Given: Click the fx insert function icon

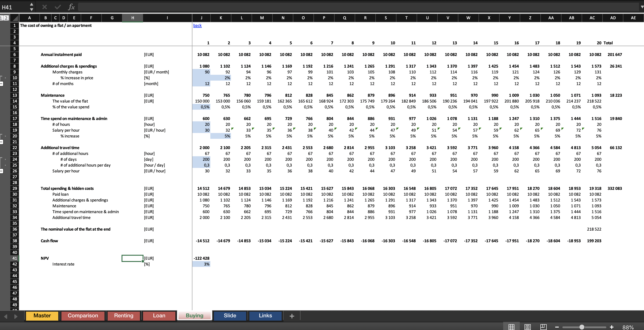Looking at the screenshot, I should pyautogui.click(x=72, y=7).
